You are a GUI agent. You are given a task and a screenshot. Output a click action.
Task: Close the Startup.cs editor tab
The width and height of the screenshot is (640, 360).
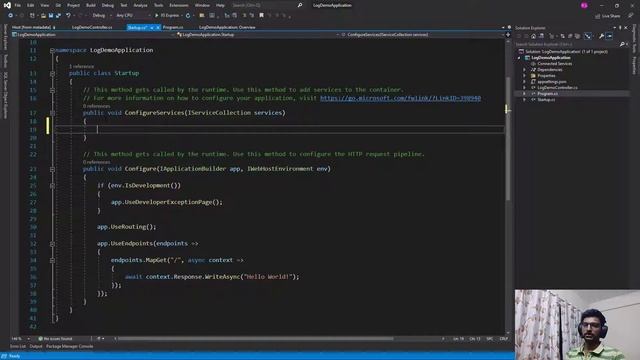(158, 27)
